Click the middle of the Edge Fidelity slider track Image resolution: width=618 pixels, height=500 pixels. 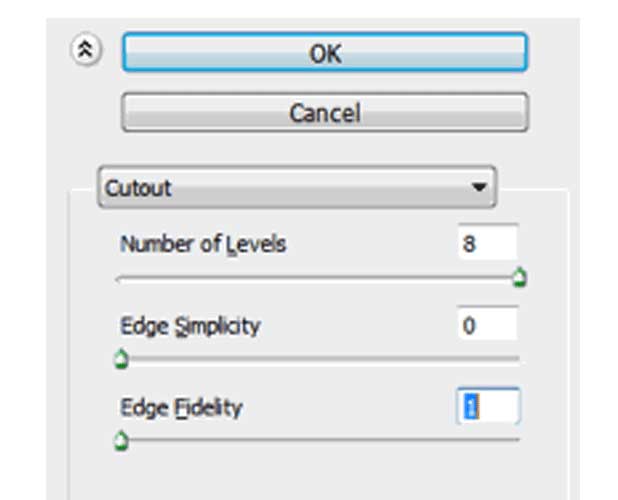(318, 439)
